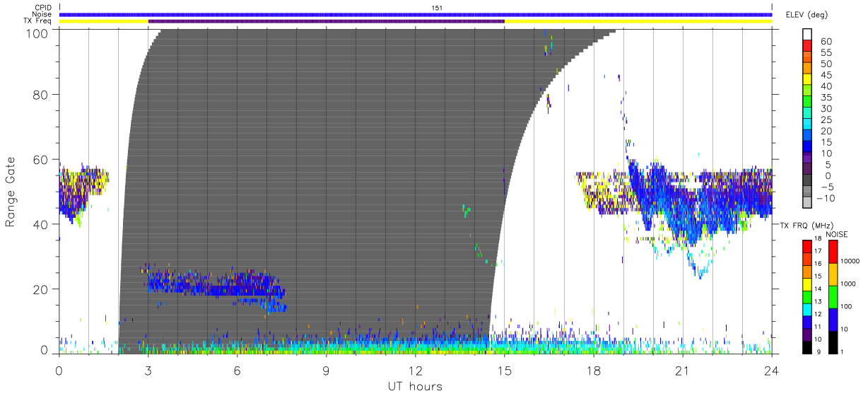Click the 80 tick label on Range Gate axis
Screen dimensions: 868x401
[x=41, y=94]
